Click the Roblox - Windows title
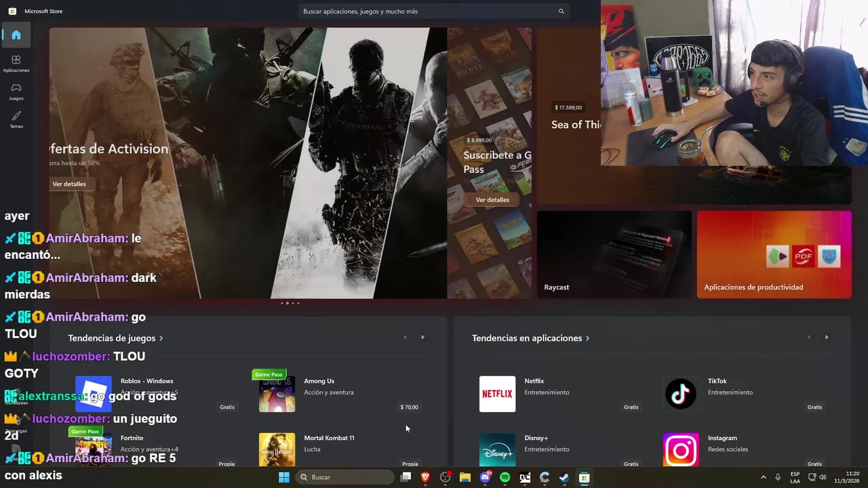Image resolution: width=868 pixels, height=488 pixels. click(147, 381)
